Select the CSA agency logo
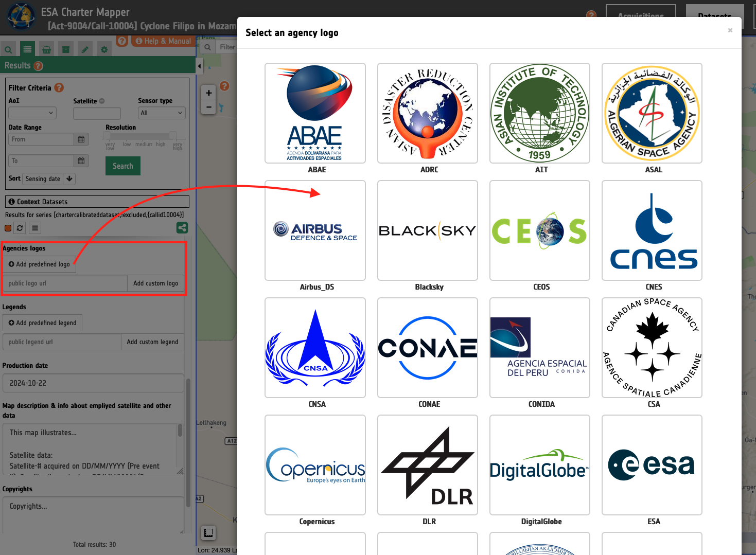 click(x=652, y=348)
